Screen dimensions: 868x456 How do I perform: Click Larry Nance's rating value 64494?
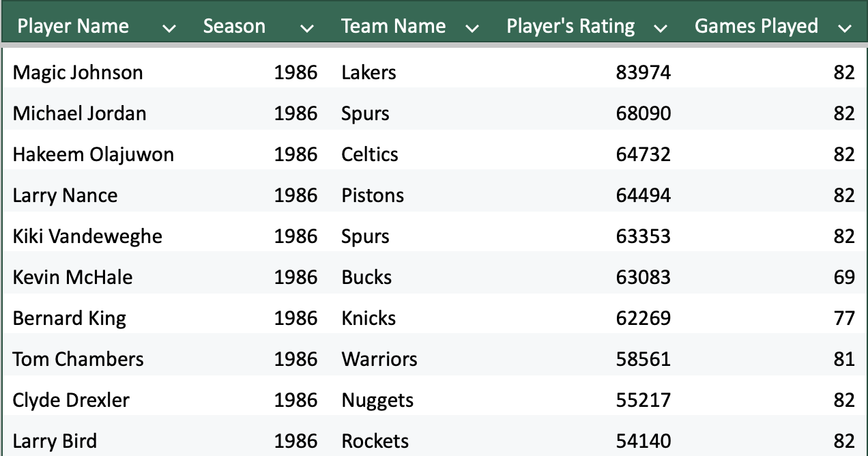(643, 195)
